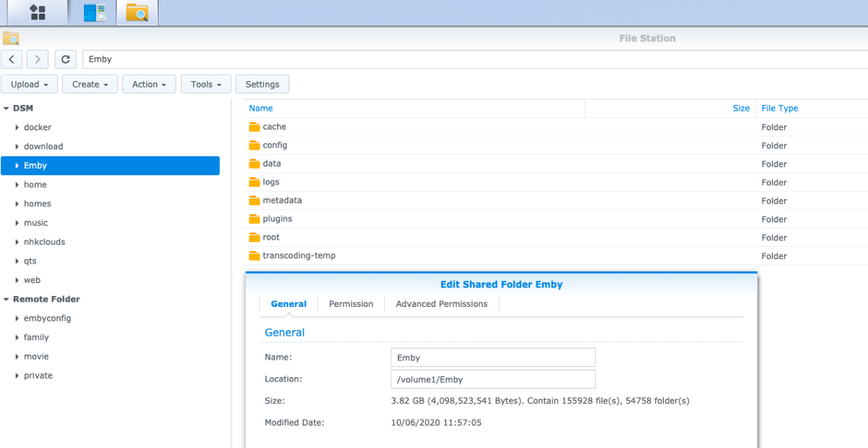Viewport: 868px width, 448px height.
Task: Open the DSM main menu grid icon
Action: tap(37, 12)
